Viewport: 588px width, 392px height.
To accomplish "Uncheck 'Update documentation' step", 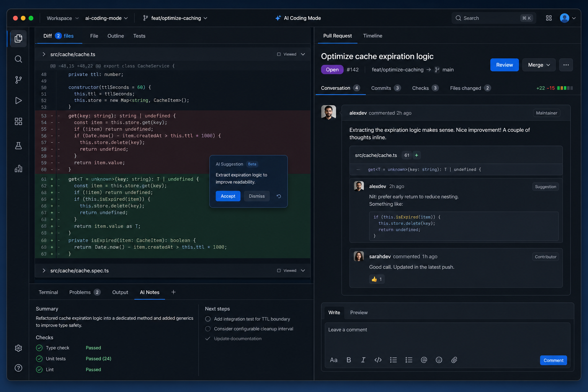I will pos(208,339).
